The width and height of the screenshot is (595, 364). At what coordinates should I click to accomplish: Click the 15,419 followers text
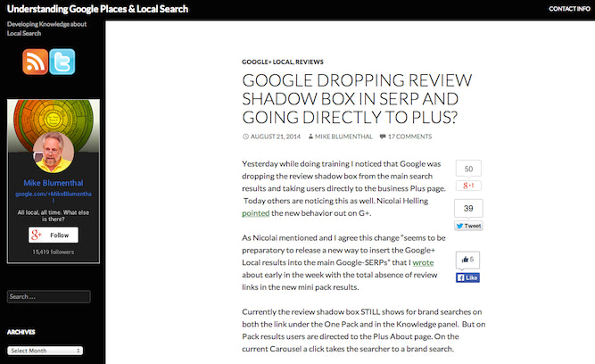54,252
